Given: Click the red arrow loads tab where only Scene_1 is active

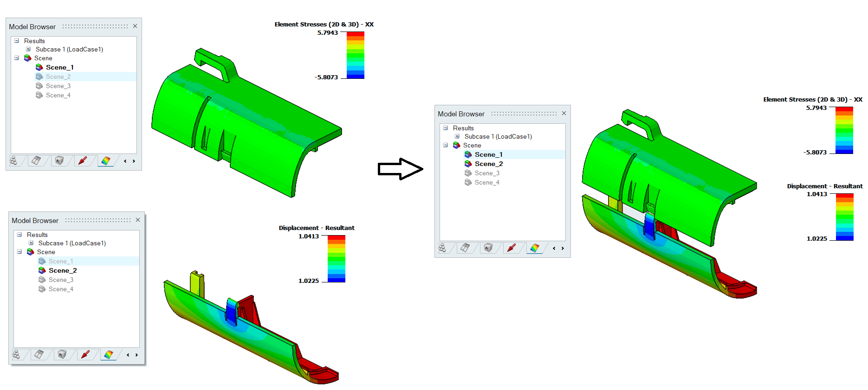Looking at the screenshot, I should tap(83, 161).
